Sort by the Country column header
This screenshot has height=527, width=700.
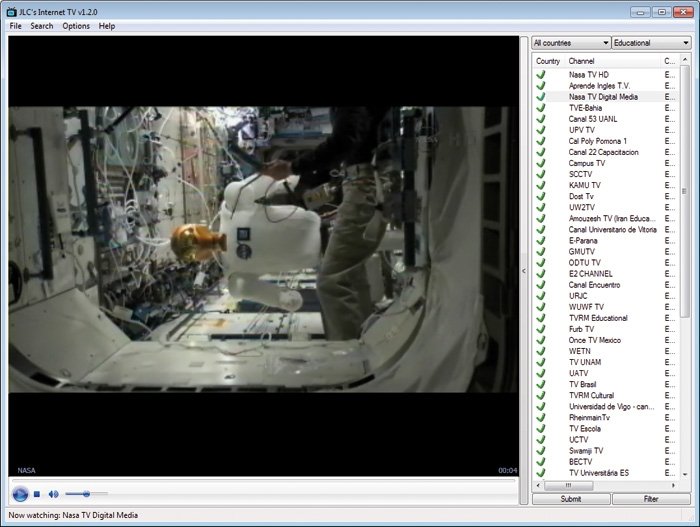[x=548, y=61]
